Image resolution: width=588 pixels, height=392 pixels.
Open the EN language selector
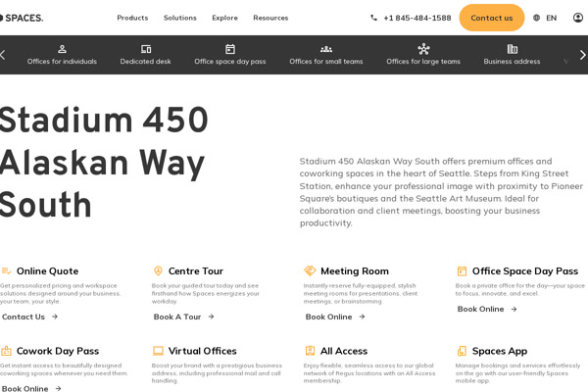pos(545,18)
